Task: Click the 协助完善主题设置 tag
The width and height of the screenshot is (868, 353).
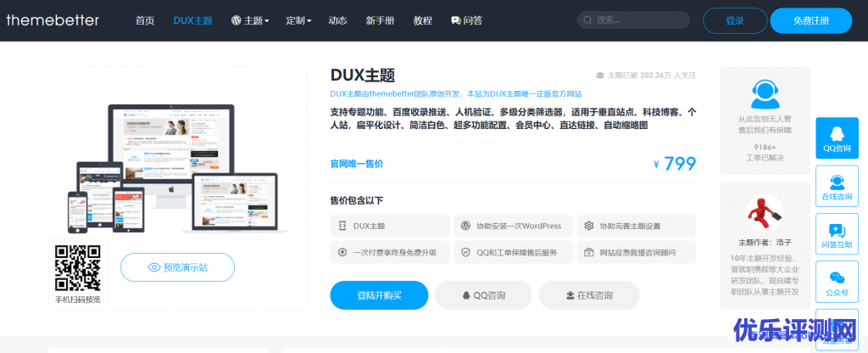Action: click(x=636, y=226)
